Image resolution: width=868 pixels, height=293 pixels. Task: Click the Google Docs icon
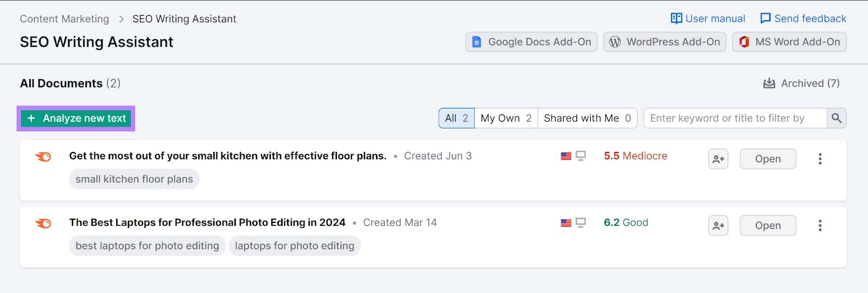(x=476, y=42)
